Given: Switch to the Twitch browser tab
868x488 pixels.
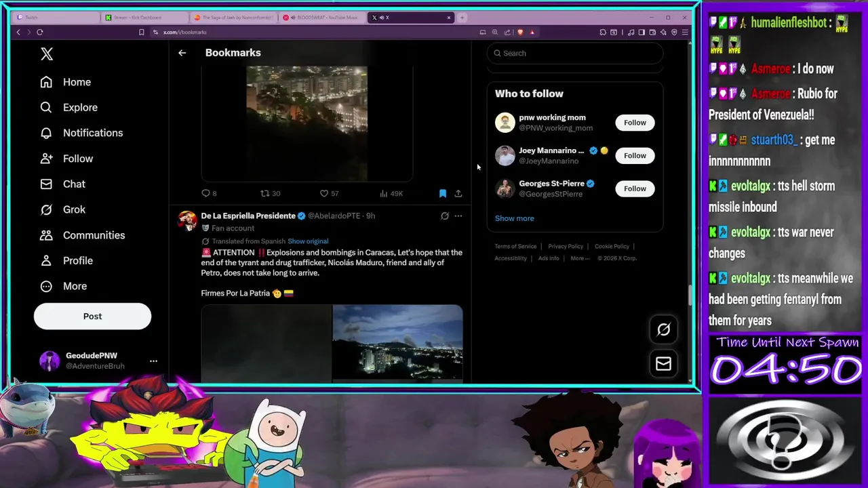Looking at the screenshot, I should (56, 18).
